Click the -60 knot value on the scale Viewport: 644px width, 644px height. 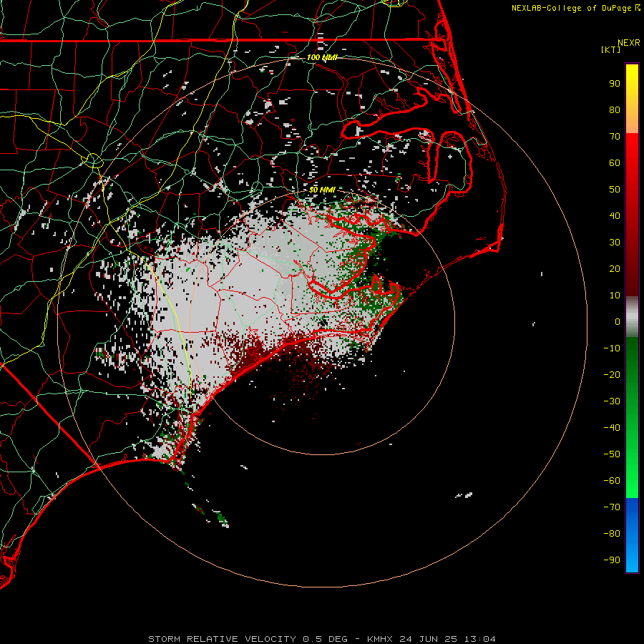[612, 481]
